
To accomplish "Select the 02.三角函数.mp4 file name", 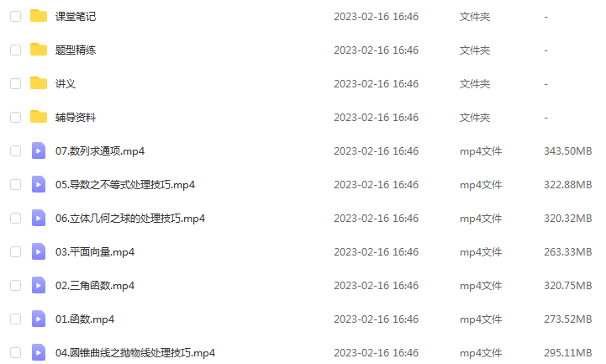I will point(95,286).
